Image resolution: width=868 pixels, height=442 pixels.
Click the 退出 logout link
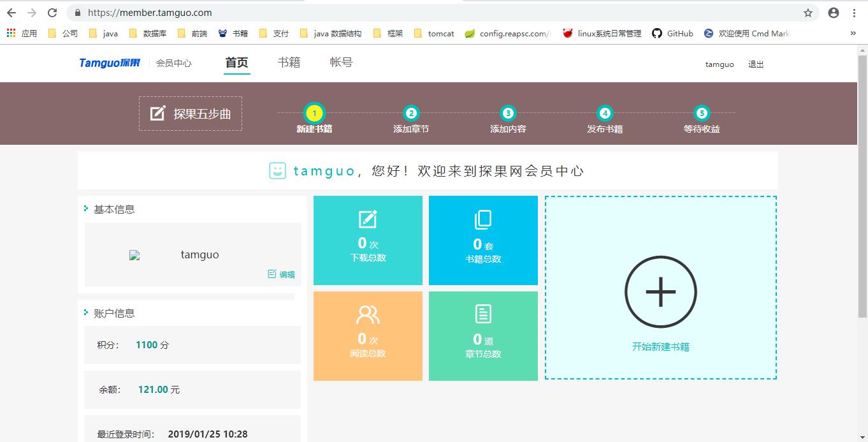pos(756,64)
